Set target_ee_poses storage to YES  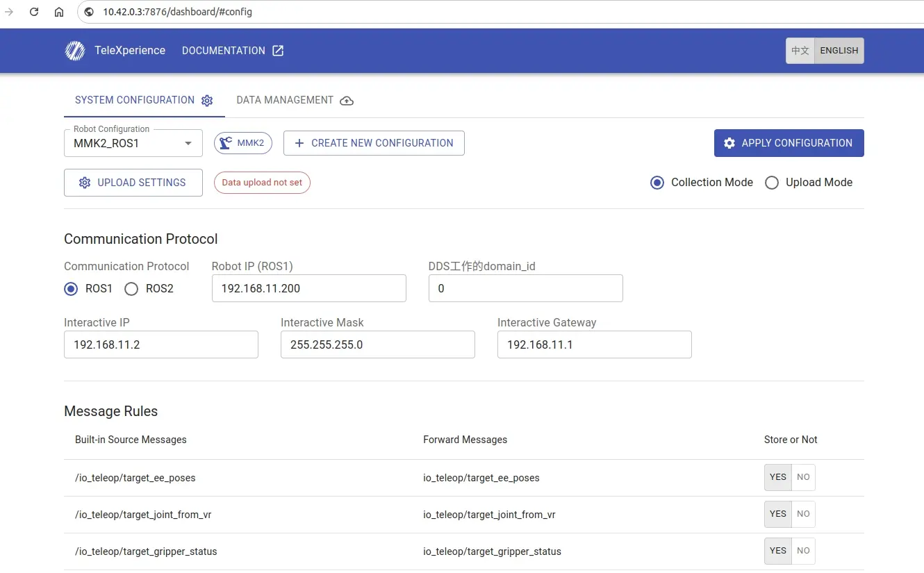click(x=778, y=477)
